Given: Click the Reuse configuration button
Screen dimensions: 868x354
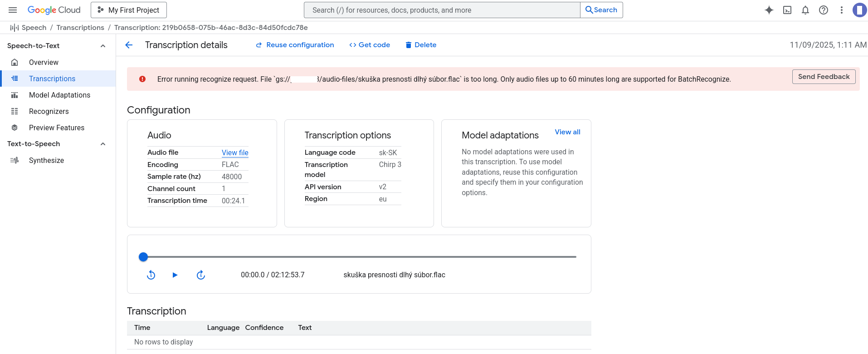Looking at the screenshot, I should coord(295,45).
